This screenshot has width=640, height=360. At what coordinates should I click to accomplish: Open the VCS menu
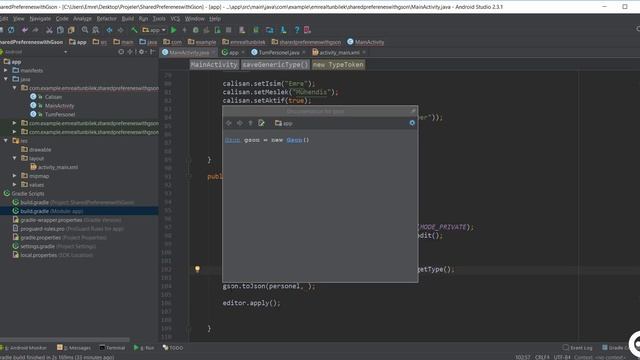[x=175, y=19]
